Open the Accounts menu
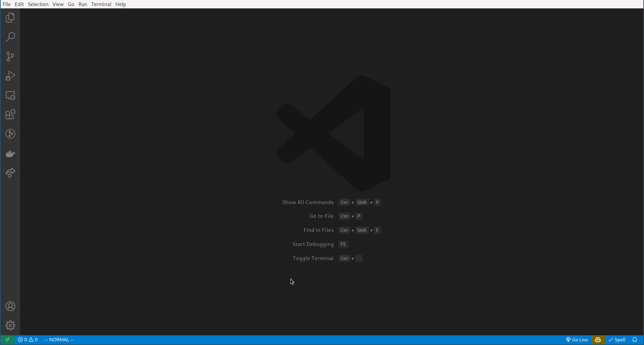 point(10,306)
